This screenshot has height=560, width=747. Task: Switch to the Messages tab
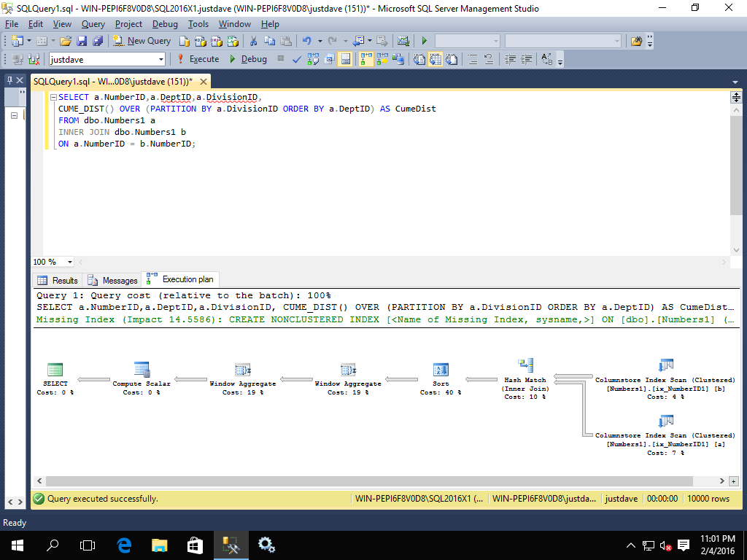coord(113,280)
